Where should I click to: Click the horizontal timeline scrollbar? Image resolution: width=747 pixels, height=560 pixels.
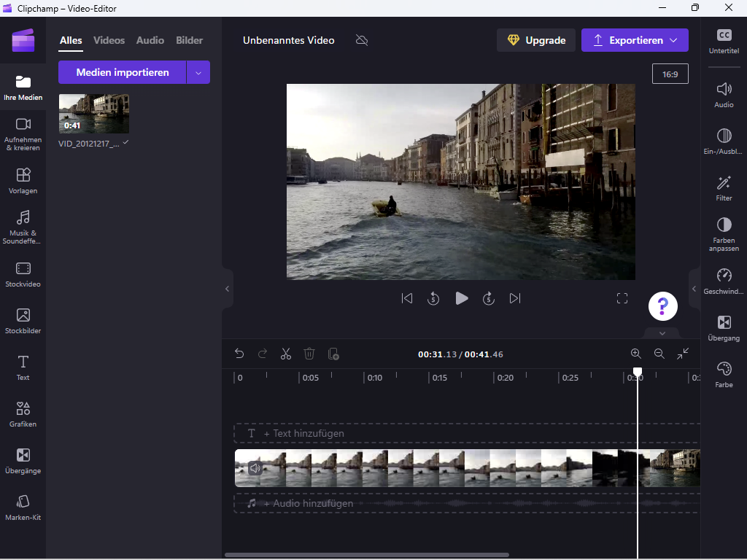point(366,555)
